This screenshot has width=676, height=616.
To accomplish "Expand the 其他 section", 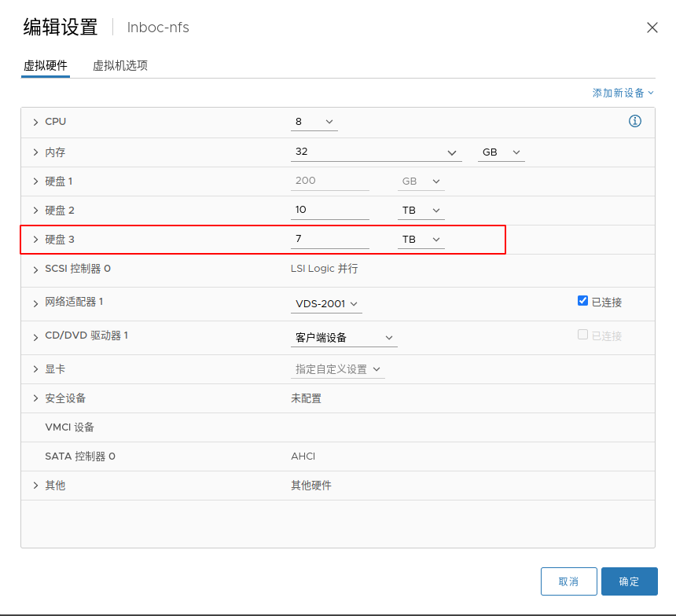I will [x=36, y=485].
